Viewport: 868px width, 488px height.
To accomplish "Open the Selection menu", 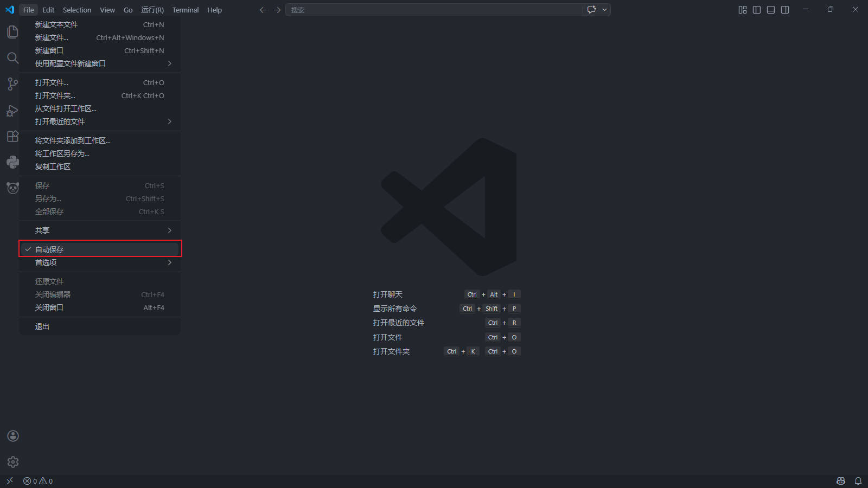I will click(77, 10).
